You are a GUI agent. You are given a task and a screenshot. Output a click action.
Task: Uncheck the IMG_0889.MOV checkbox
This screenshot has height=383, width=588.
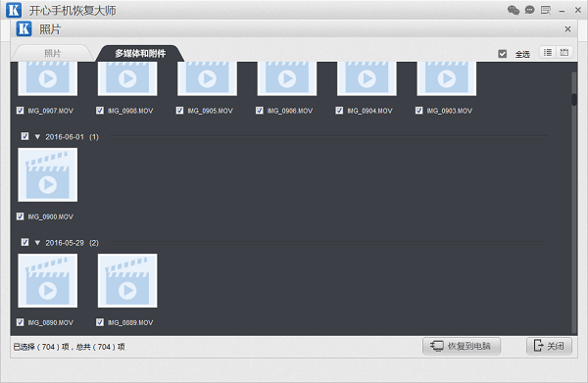click(x=100, y=322)
